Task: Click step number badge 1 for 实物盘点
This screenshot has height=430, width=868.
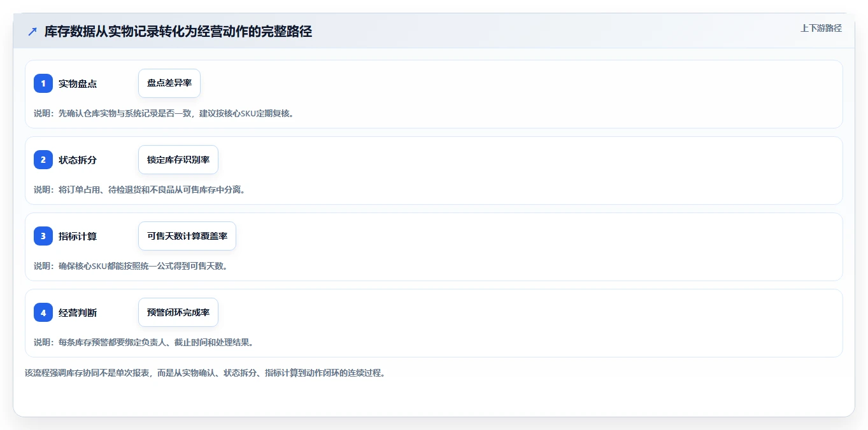Action: click(43, 83)
